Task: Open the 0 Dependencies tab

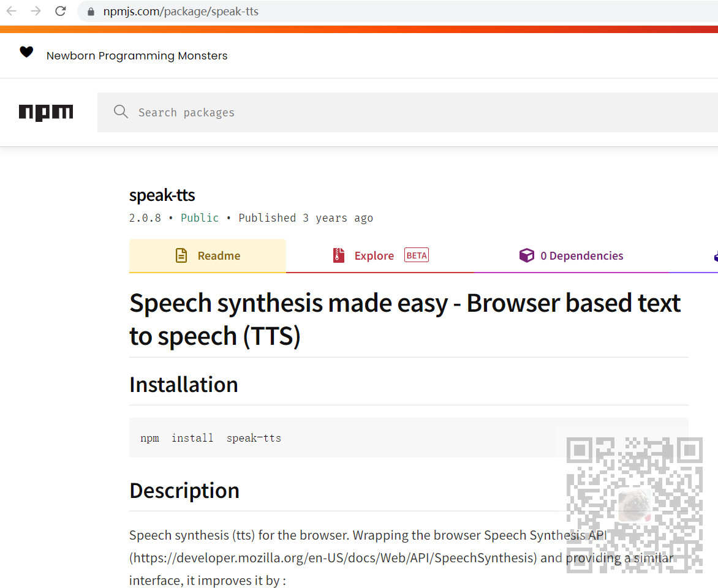Action: 572,255
